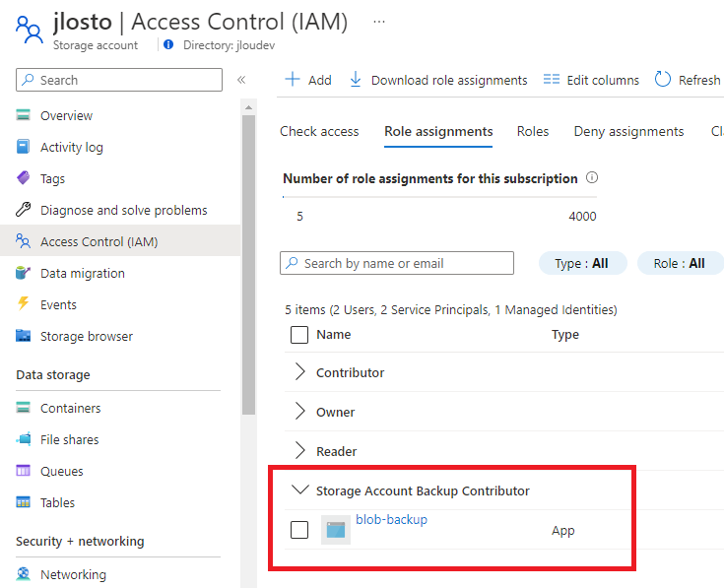The height and width of the screenshot is (588, 724).
Task: Expand the Reader role group
Action: point(300,450)
